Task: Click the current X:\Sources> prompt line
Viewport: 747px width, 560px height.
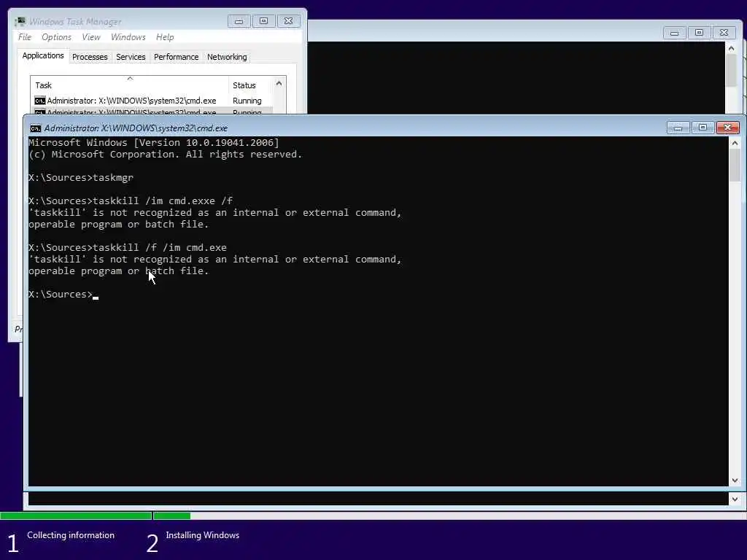Action: [63, 295]
